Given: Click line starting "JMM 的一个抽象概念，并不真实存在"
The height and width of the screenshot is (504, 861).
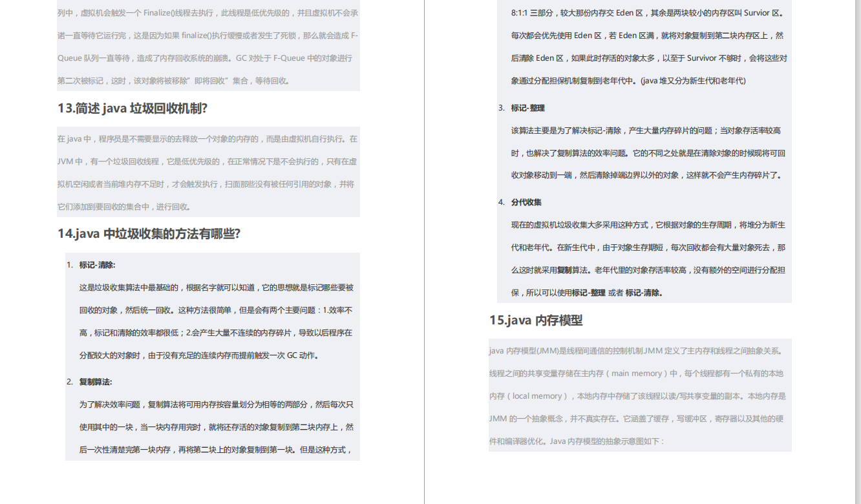Looking at the screenshot, I should pyautogui.click(x=636, y=419).
